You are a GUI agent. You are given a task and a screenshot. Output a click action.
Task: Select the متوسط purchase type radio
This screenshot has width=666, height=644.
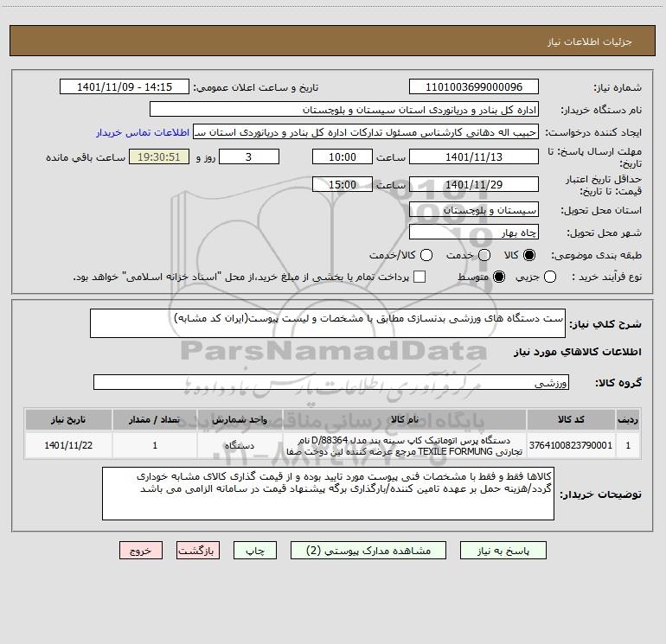(x=499, y=277)
